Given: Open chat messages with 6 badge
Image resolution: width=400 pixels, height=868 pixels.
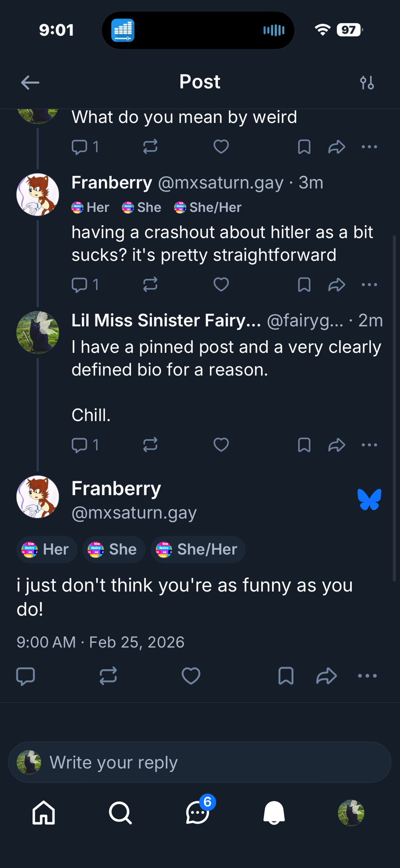Looking at the screenshot, I should [x=198, y=812].
